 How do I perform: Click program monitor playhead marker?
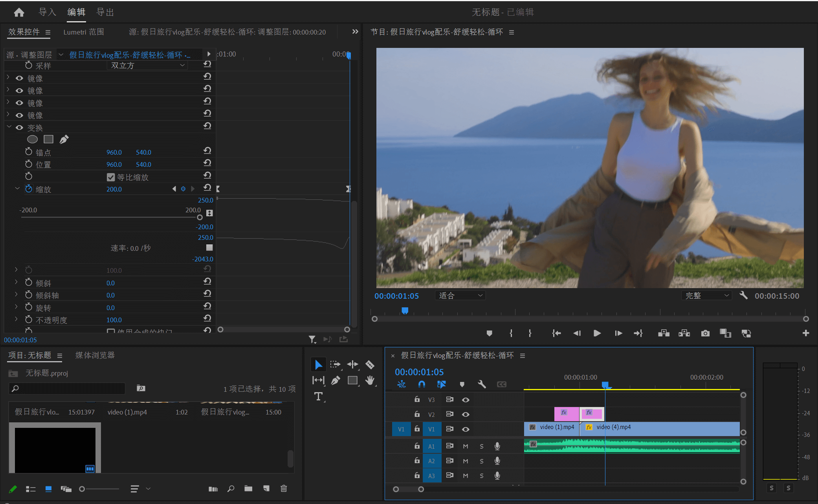[x=405, y=310]
